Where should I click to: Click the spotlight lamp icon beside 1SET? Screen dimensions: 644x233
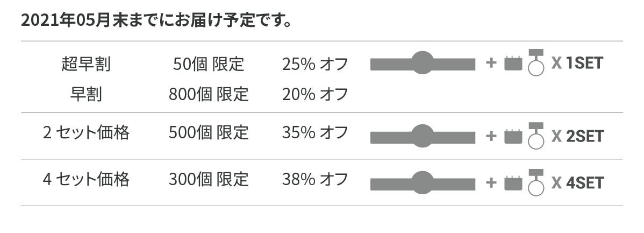[x=536, y=62]
